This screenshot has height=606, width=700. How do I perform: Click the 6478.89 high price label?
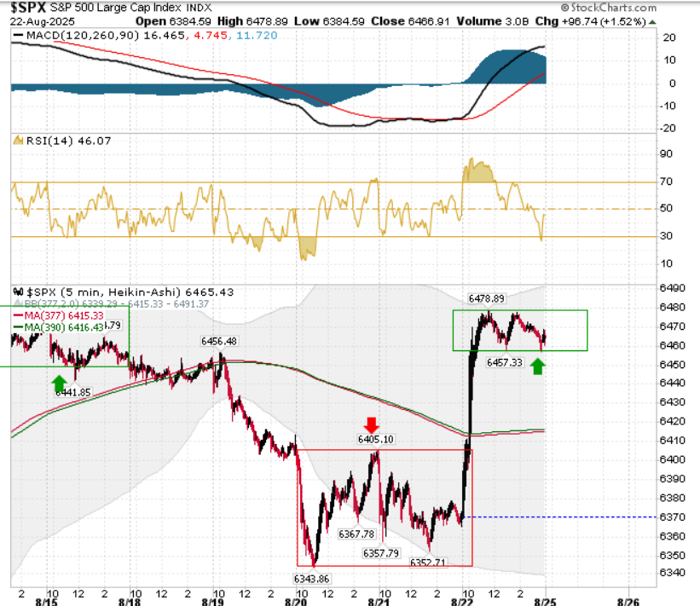487,298
